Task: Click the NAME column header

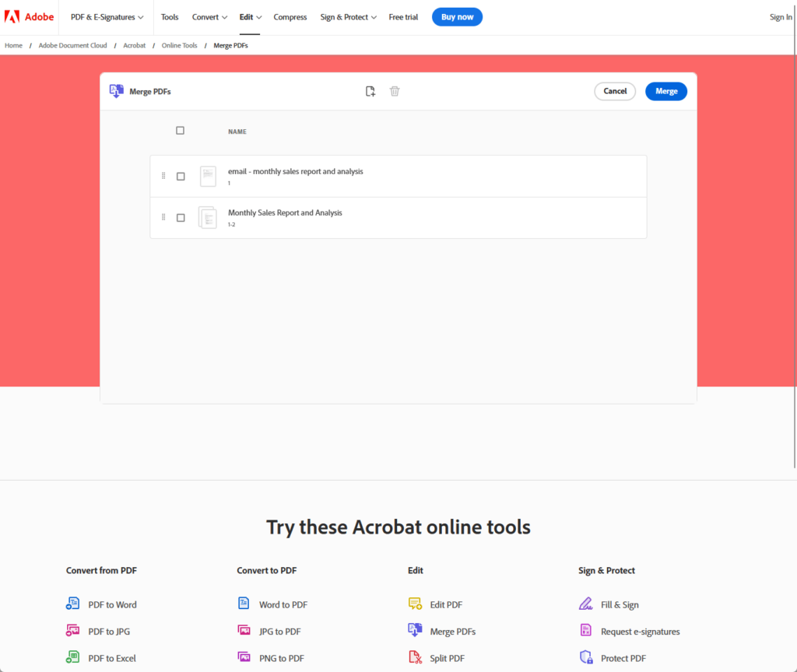Action: (x=237, y=131)
